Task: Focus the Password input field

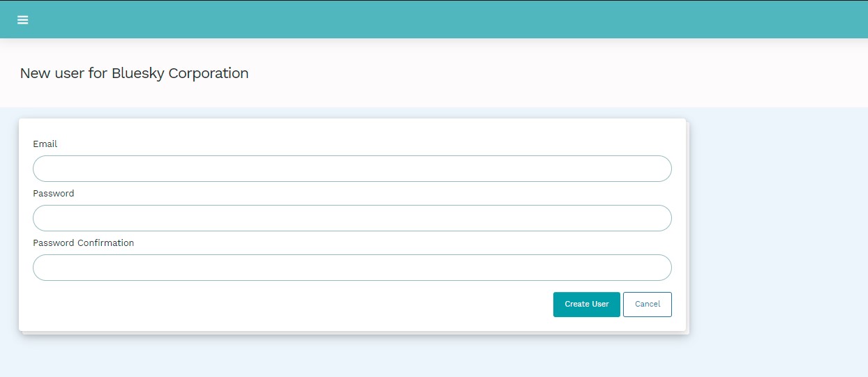Action: (352, 218)
